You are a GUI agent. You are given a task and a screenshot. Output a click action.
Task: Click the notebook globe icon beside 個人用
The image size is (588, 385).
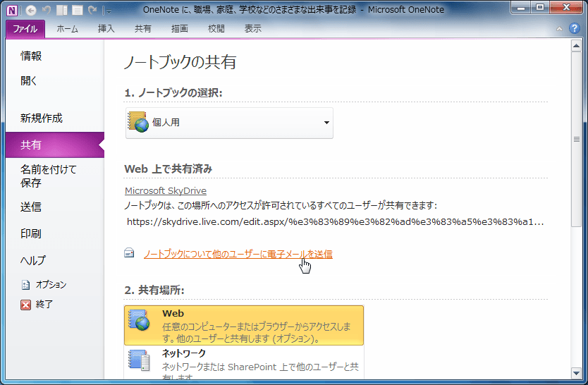pos(138,122)
